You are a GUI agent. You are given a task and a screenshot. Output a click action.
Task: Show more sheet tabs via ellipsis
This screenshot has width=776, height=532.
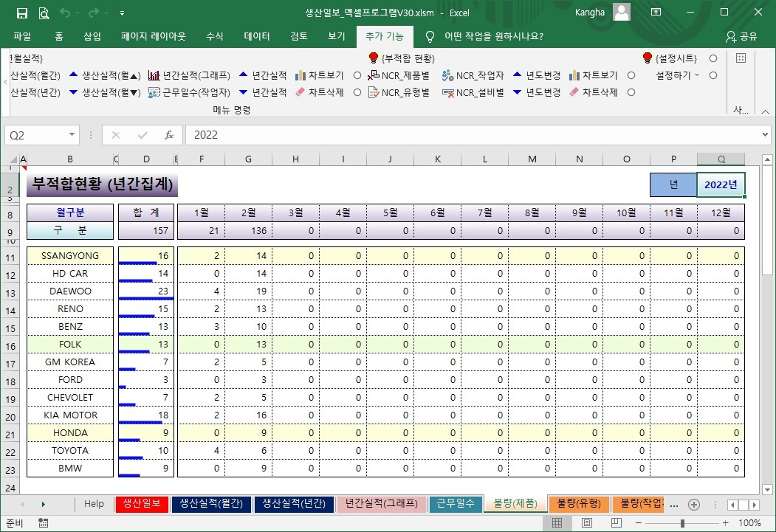click(x=673, y=505)
